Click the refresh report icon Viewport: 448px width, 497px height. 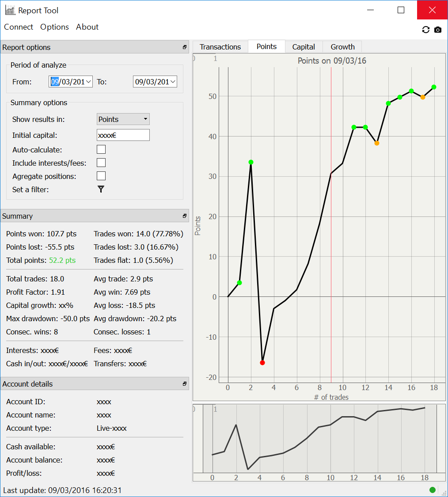coord(426,30)
